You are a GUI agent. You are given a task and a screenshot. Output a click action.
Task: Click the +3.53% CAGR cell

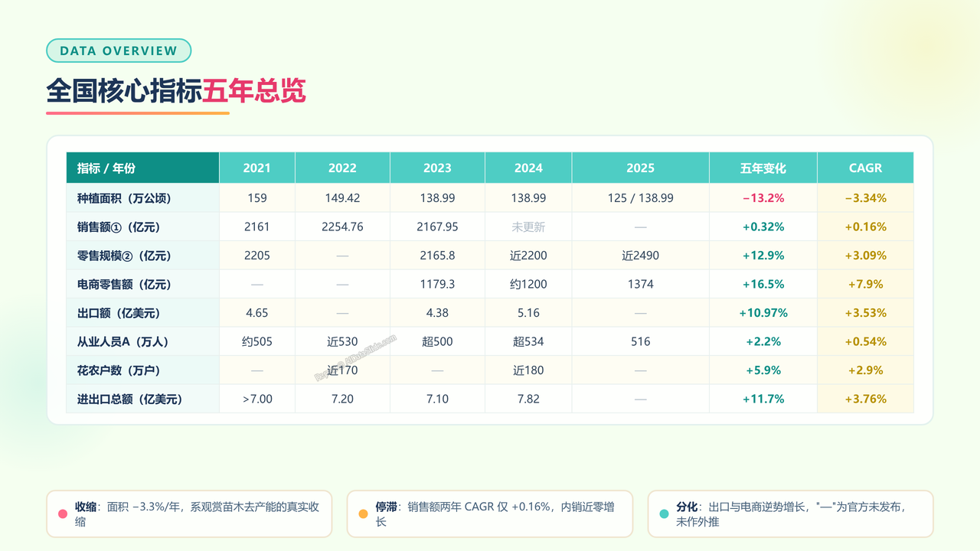click(866, 313)
